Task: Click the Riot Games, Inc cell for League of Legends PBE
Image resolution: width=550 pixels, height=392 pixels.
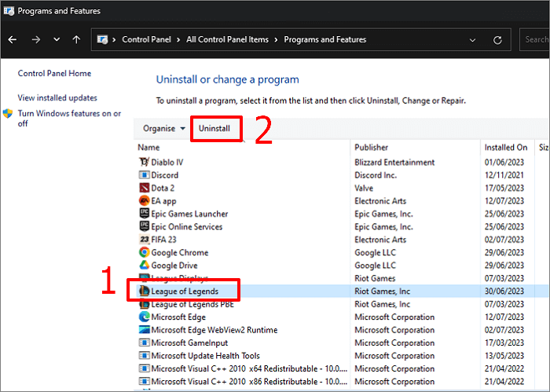Action: (382, 304)
